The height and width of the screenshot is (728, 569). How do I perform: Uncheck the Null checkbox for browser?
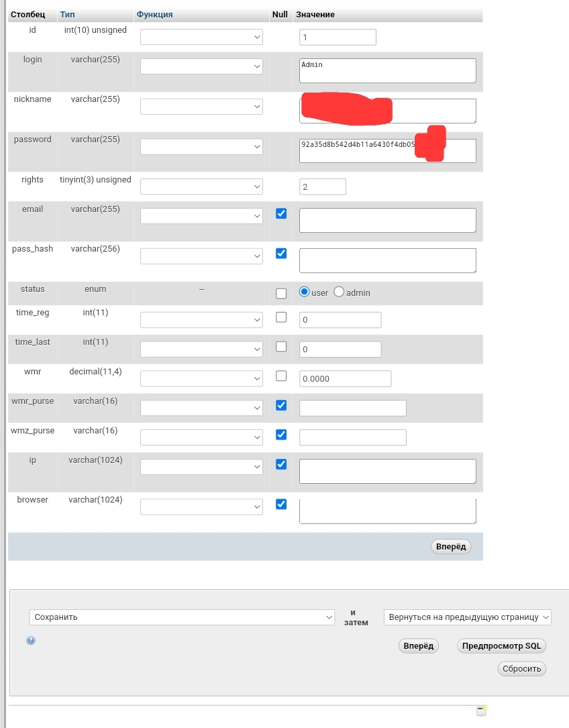point(281,504)
